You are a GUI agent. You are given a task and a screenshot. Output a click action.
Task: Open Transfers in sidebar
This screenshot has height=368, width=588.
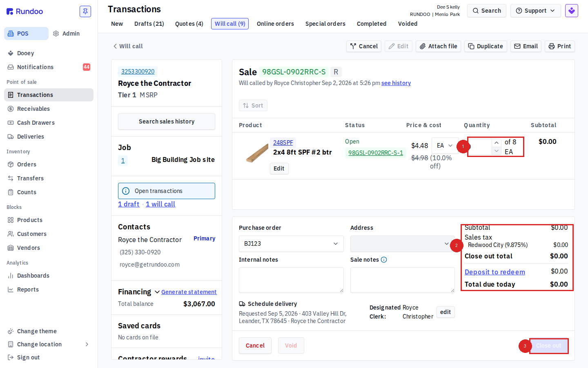pyautogui.click(x=30, y=178)
